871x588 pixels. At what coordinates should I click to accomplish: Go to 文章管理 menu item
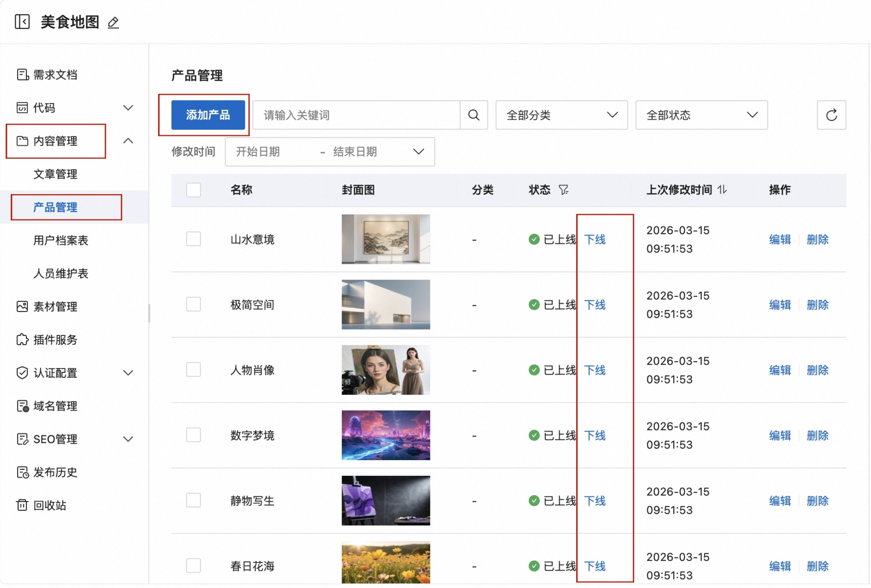(x=56, y=174)
